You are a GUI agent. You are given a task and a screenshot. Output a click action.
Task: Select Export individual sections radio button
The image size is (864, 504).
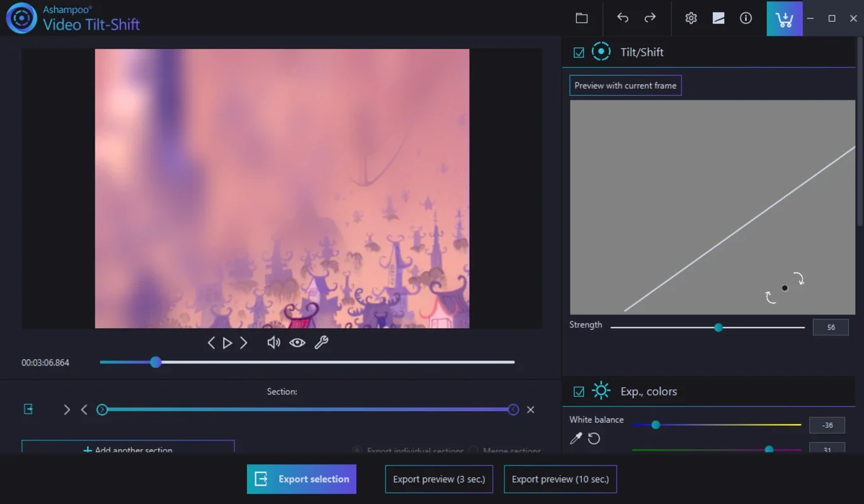point(357,451)
